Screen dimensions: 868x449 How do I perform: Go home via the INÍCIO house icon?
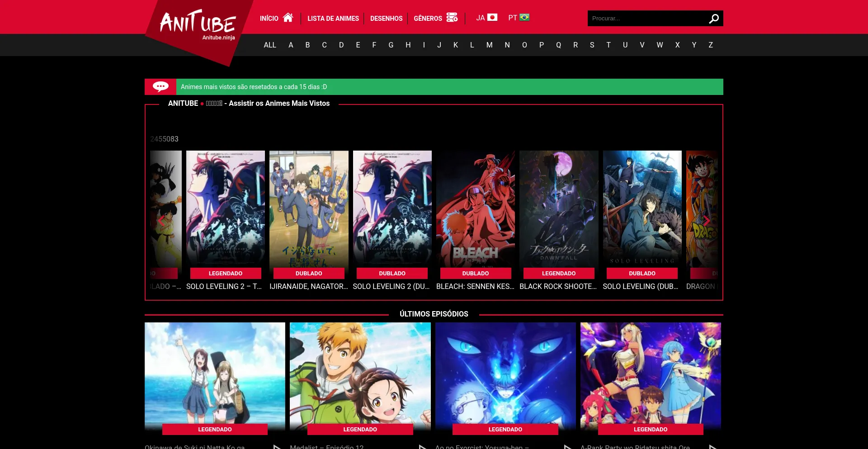click(x=288, y=18)
